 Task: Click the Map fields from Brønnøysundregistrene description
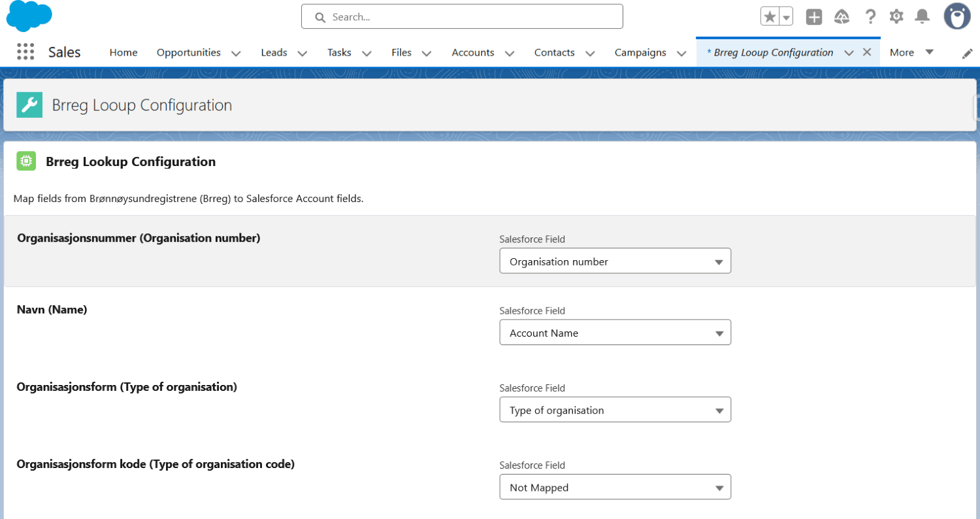(188, 198)
